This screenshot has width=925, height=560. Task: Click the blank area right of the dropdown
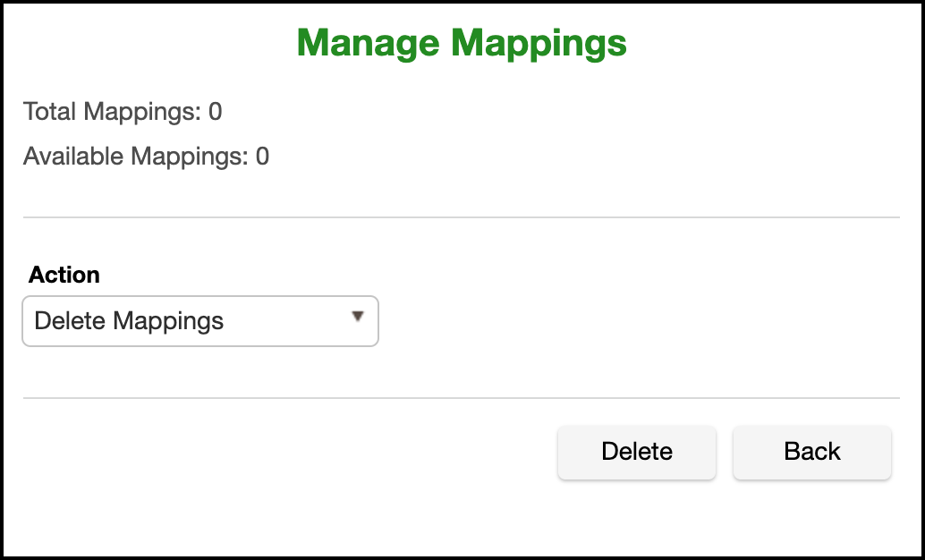[626, 321]
